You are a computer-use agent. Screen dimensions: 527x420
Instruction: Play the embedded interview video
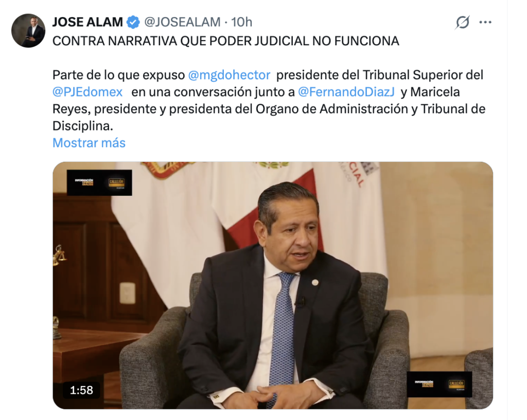click(273, 285)
